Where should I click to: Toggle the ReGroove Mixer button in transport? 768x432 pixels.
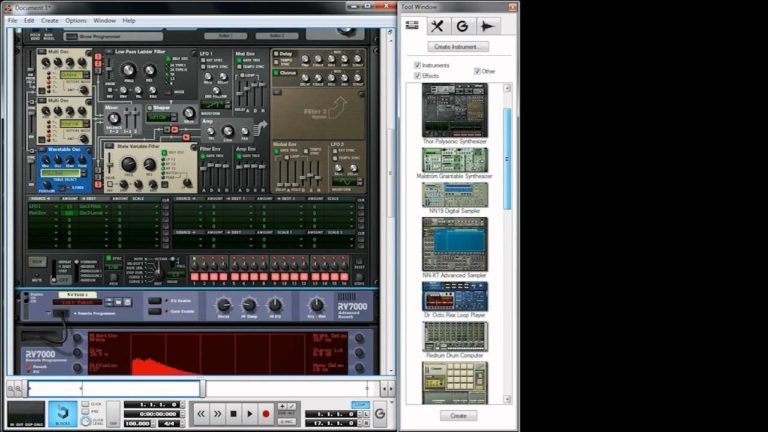379,413
